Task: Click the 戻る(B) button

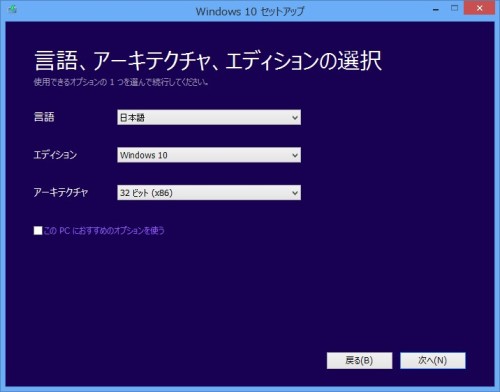Action: [359, 360]
